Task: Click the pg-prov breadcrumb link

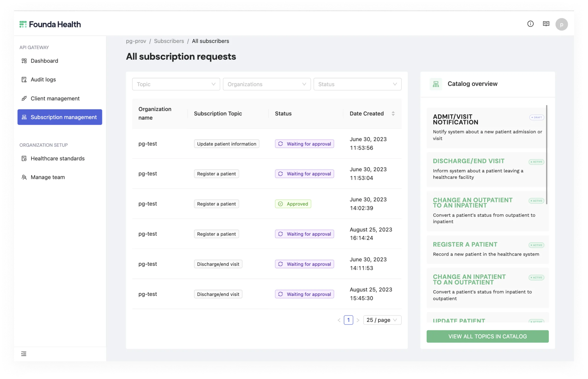Action: 136,41
